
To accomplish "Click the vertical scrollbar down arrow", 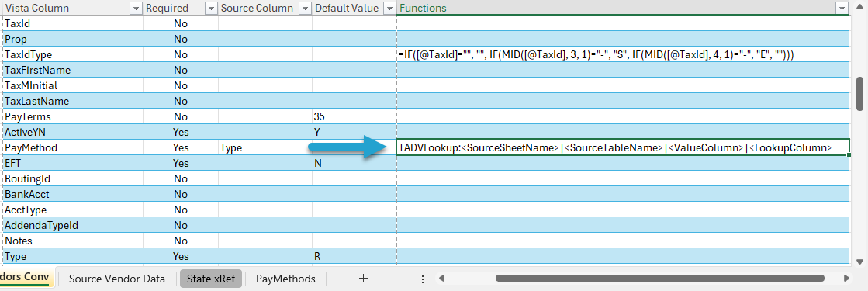I will coord(859,262).
